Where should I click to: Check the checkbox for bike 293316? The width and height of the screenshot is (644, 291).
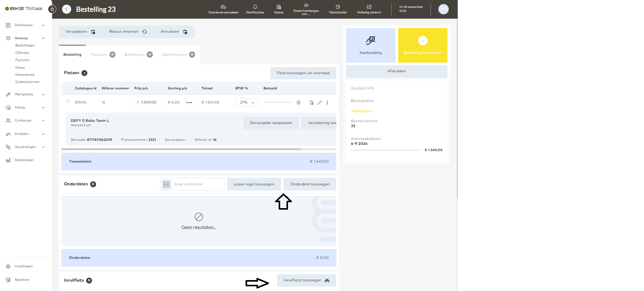[x=68, y=101]
